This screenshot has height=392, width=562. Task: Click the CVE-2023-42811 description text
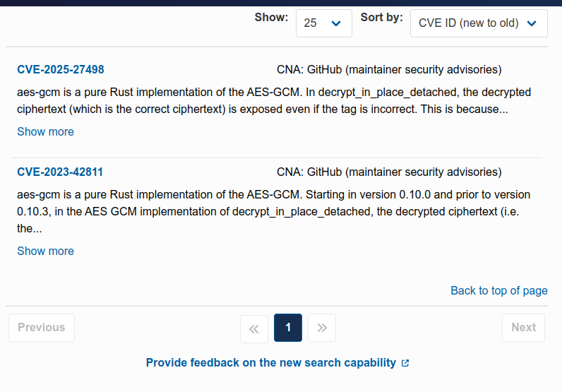(x=273, y=212)
